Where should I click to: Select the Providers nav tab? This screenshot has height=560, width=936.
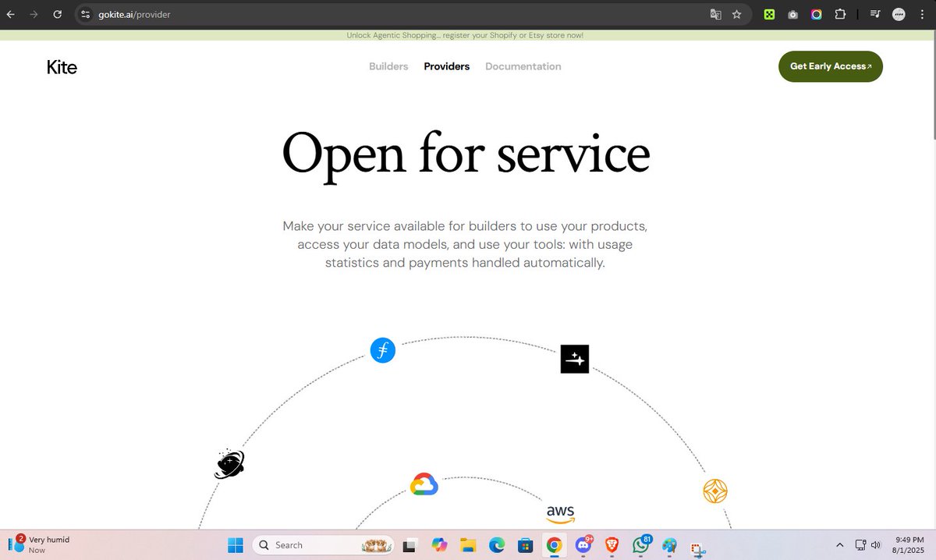tap(447, 66)
